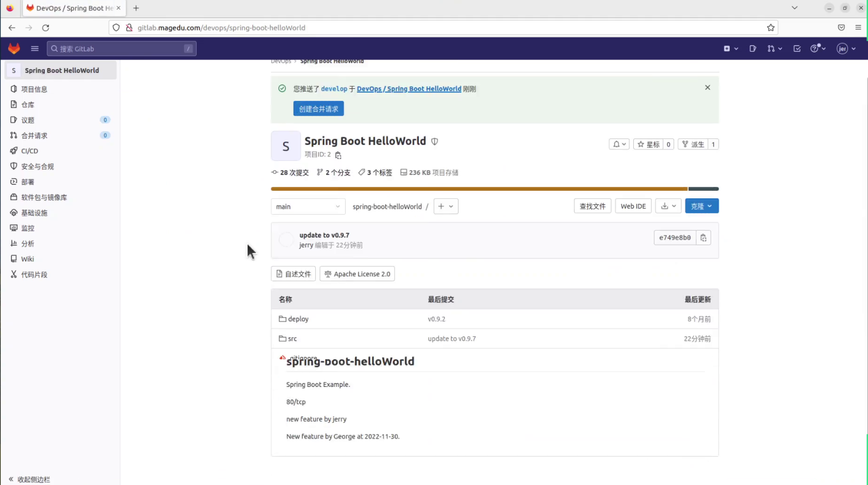
Task: View 2 个分支 branches
Action: (333, 173)
